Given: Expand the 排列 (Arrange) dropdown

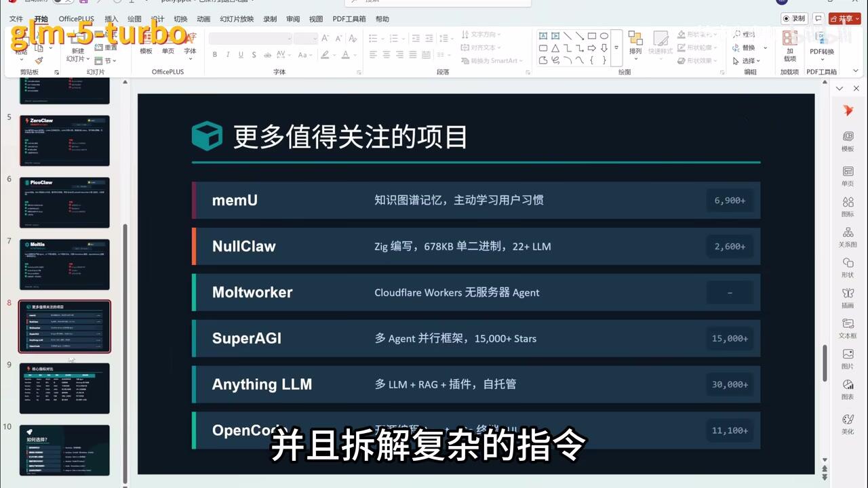Looking at the screenshot, I should (635, 58).
